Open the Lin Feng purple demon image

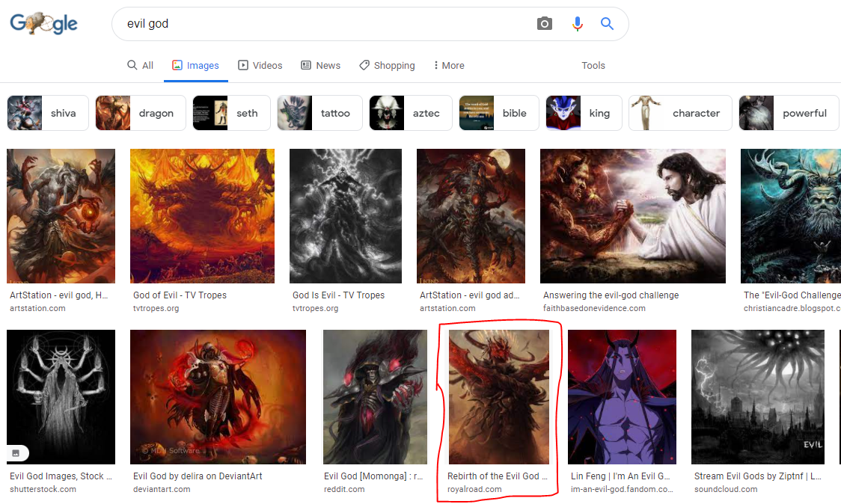point(623,397)
